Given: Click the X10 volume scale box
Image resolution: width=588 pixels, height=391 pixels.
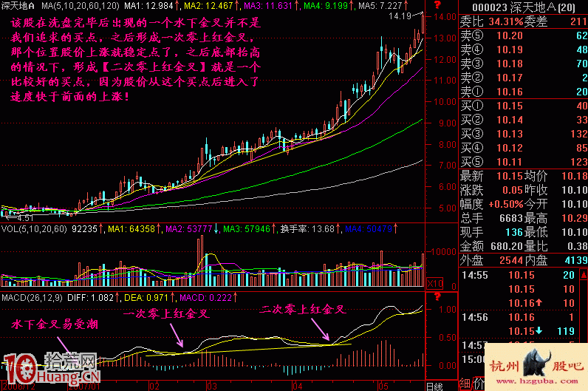Looking at the screenshot, I should 435,283.
